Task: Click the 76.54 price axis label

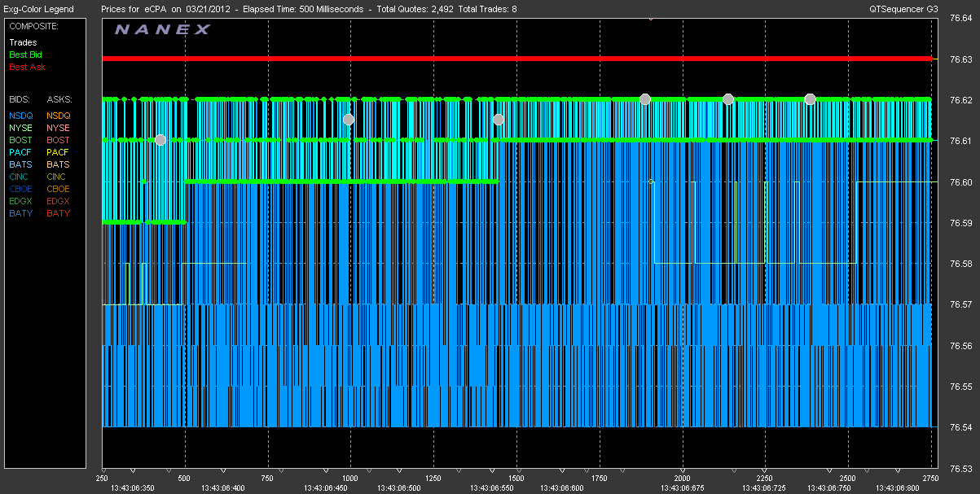Action: click(961, 427)
